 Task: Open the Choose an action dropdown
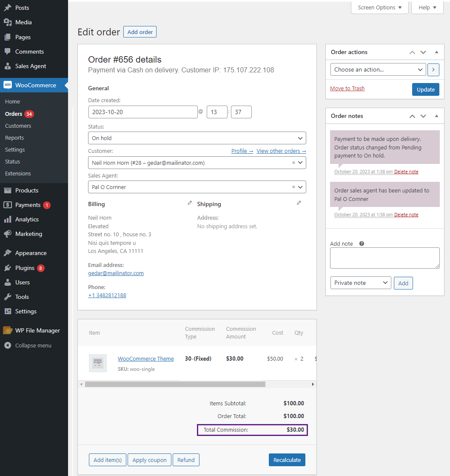click(x=378, y=69)
